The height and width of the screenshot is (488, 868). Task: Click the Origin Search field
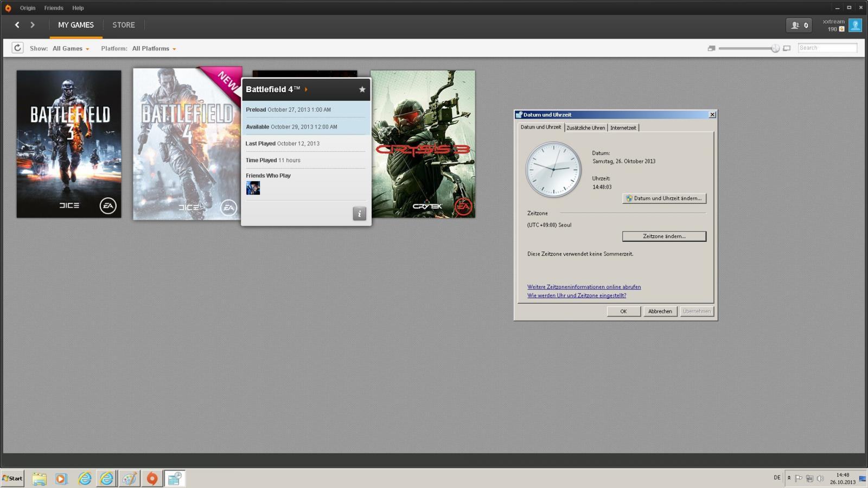[827, 48]
